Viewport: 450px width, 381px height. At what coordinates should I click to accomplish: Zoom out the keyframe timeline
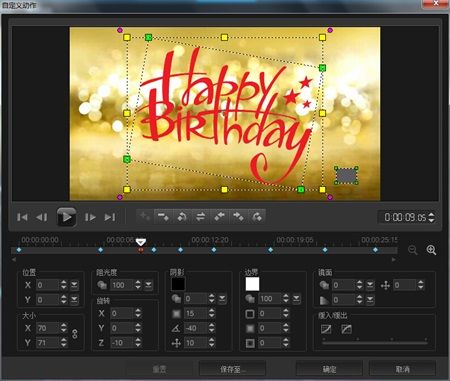pyautogui.click(x=413, y=250)
